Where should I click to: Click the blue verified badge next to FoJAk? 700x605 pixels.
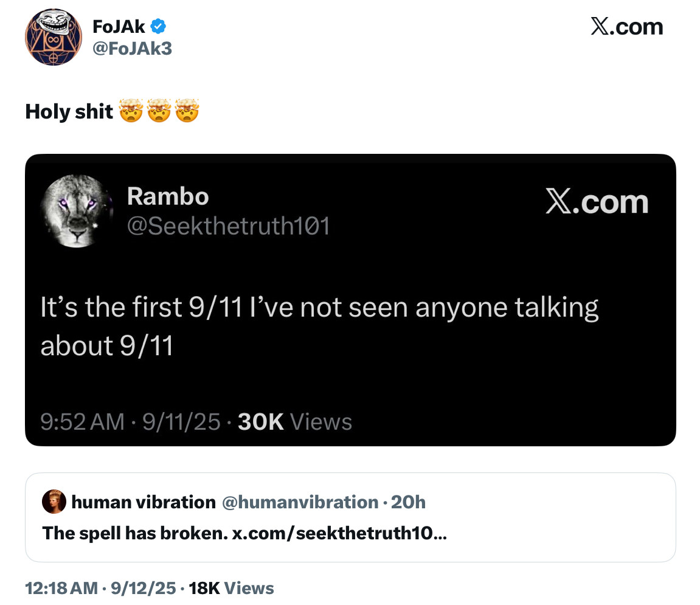coord(159,26)
